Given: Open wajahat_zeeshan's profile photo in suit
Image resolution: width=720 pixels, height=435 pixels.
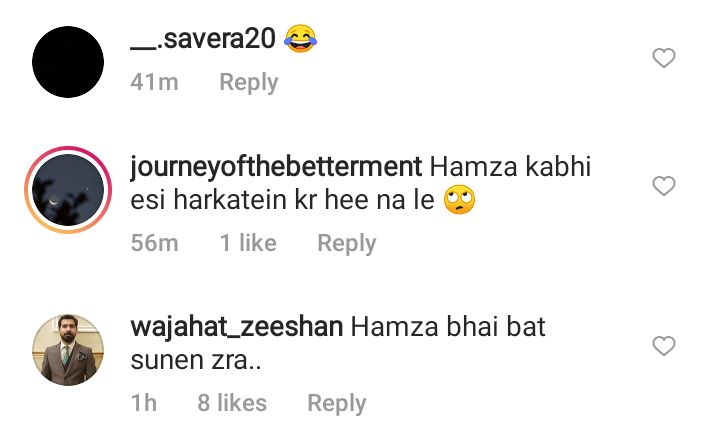Looking at the screenshot, I should coord(68,350).
